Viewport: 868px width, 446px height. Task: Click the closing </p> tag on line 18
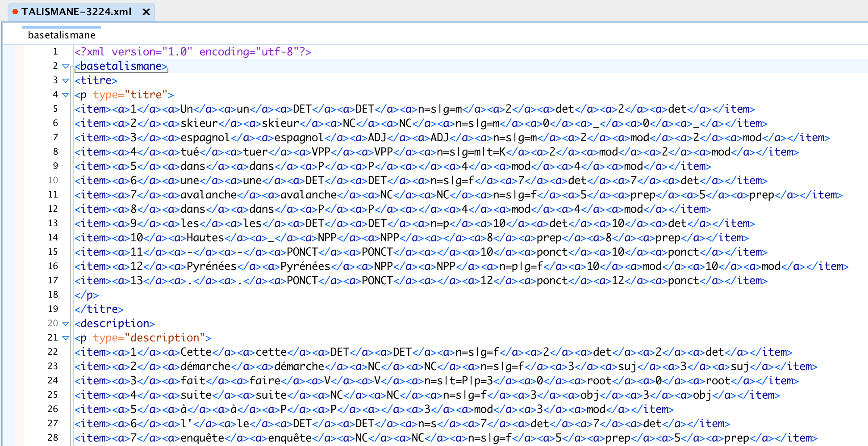pos(87,295)
